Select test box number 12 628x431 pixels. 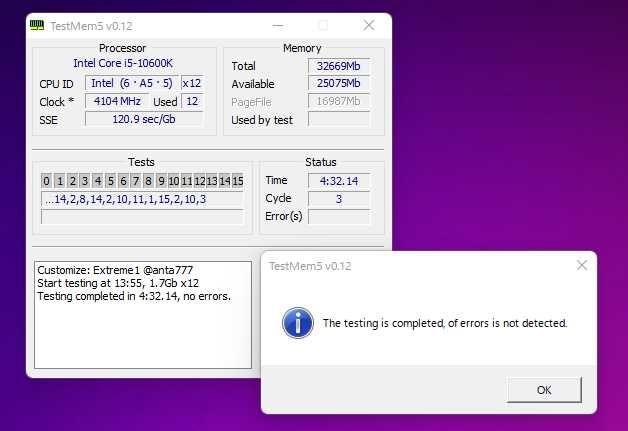pyautogui.click(x=199, y=181)
